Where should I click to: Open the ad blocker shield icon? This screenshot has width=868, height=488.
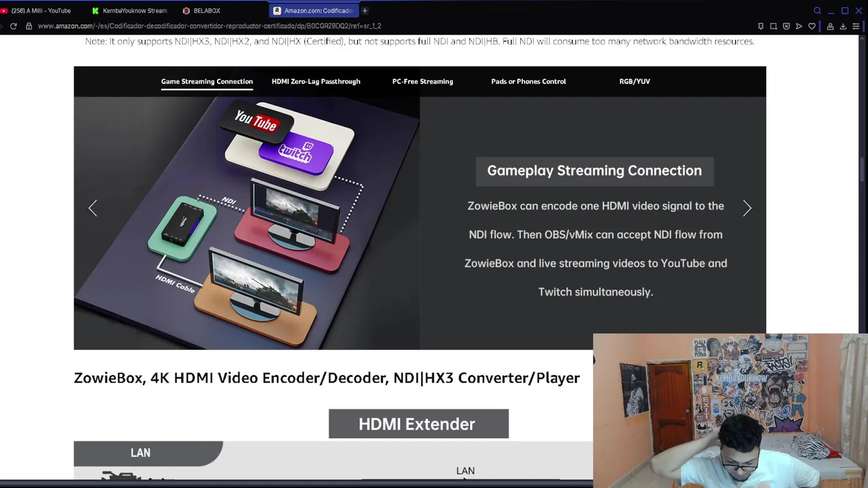coord(786,26)
